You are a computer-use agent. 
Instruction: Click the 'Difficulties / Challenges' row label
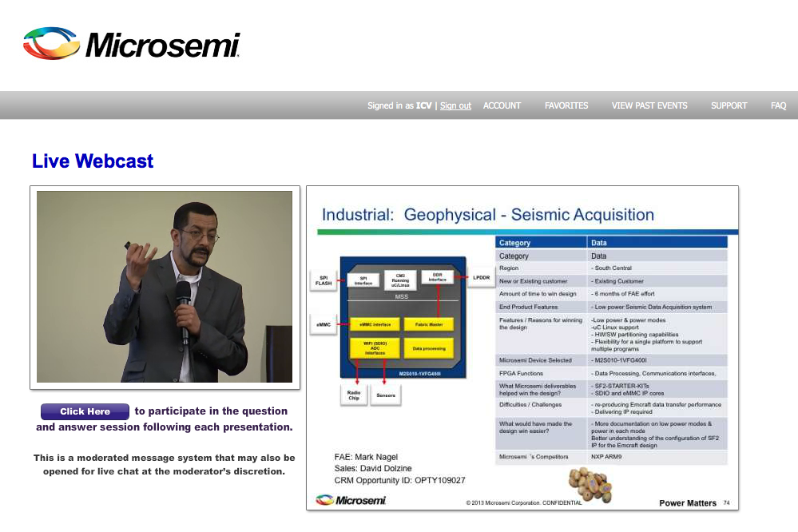pyautogui.click(x=530, y=405)
